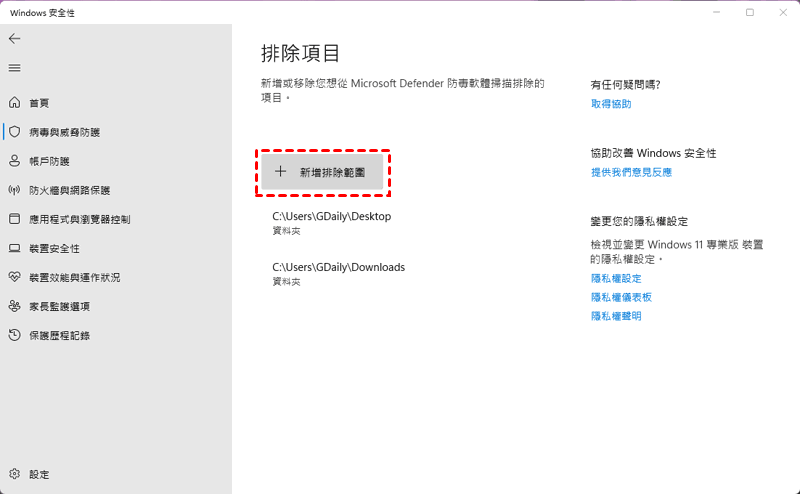Open the 隱私權儀表板 link

621,298
